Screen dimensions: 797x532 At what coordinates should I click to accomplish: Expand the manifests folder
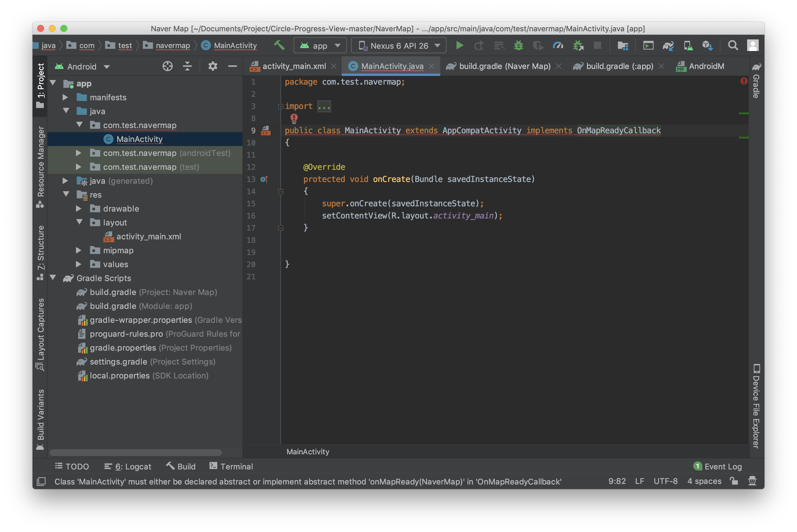point(65,98)
